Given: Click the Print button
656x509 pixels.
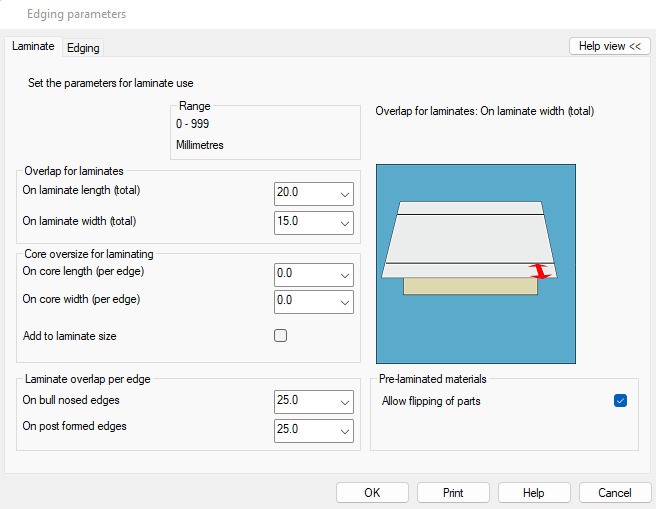Looking at the screenshot, I should point(453,493).
